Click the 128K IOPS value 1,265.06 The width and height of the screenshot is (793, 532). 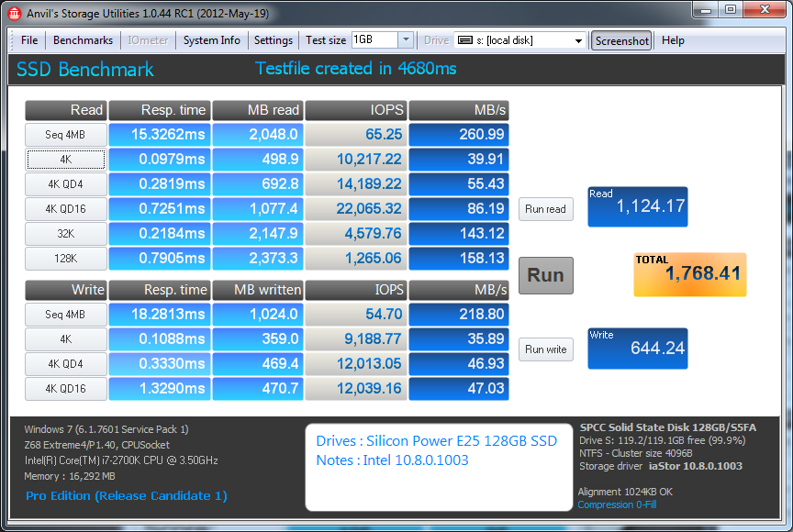click(x=356, y=259)
